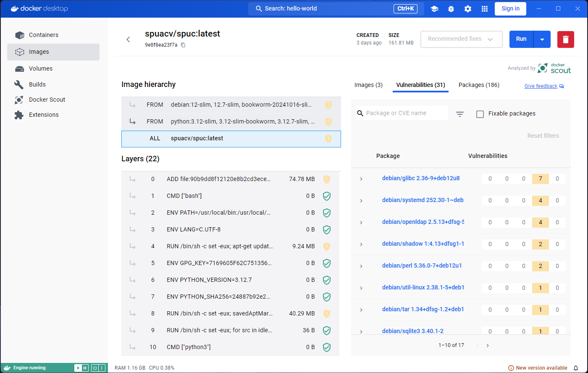This screenshot has height=373, width=588.
Task: Open Volumes in the sidebar
Action: tap(53, 68)
